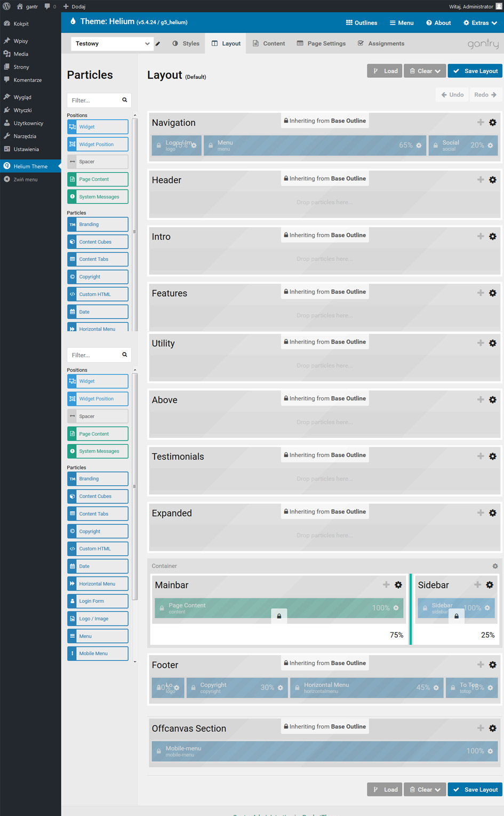Viewport: 504px width, 816px height.
Task: Open the WordPress logo menu
Action: 6,6
